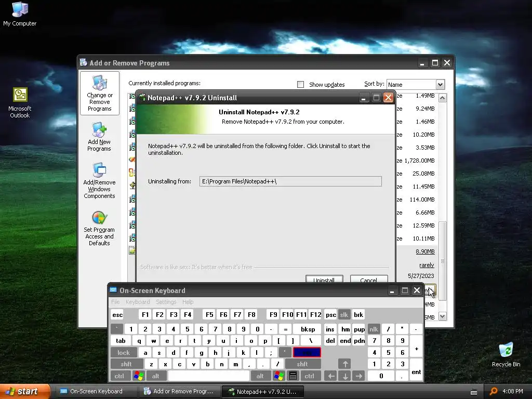Screen dimensions: 532x399
Task: Select Add New Programs icon
Action: tap(99, 137)
